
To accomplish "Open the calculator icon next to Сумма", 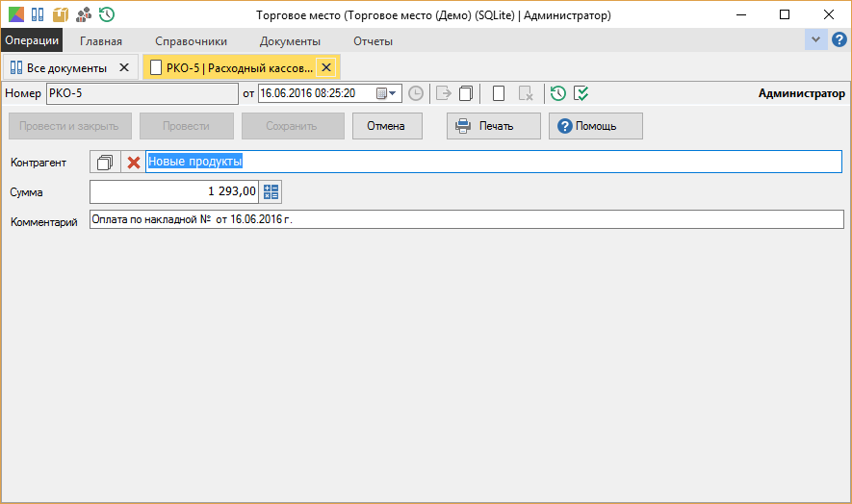I will pyautogui.click(x=271, y=191).
